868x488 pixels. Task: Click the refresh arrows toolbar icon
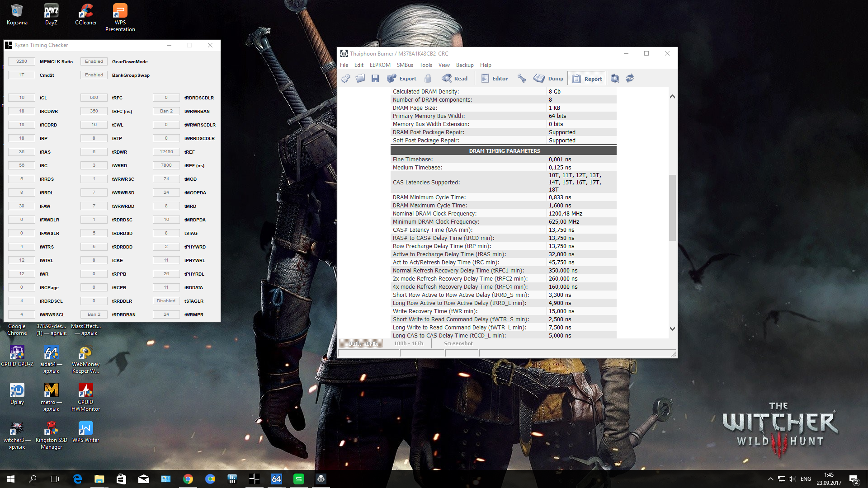click(x=630, y=79)
